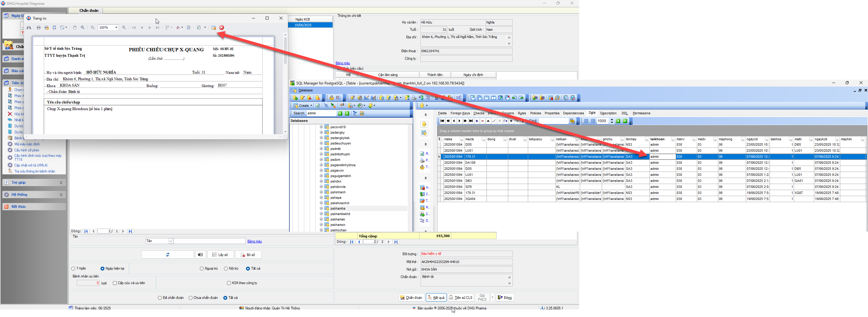868x317 pixels.
Task: Select the 'Chưa chẩn đoán' radio button
Action: click(x=190, y=298)
